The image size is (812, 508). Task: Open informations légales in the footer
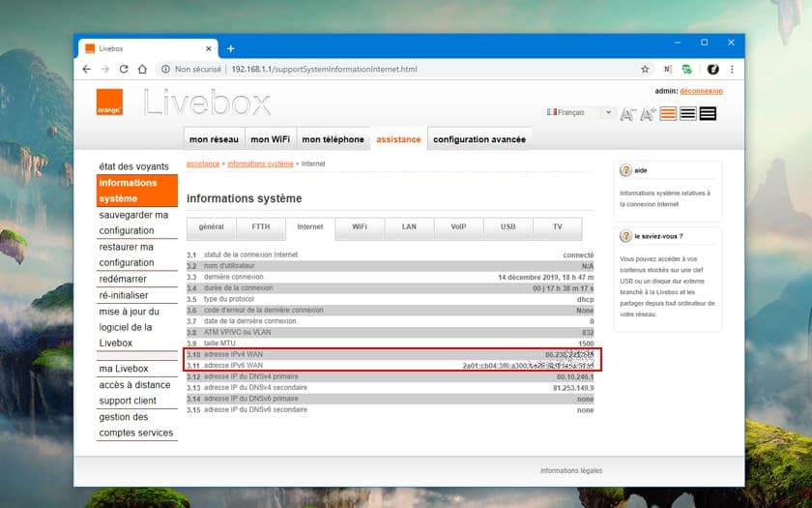[x=571, y=470]
